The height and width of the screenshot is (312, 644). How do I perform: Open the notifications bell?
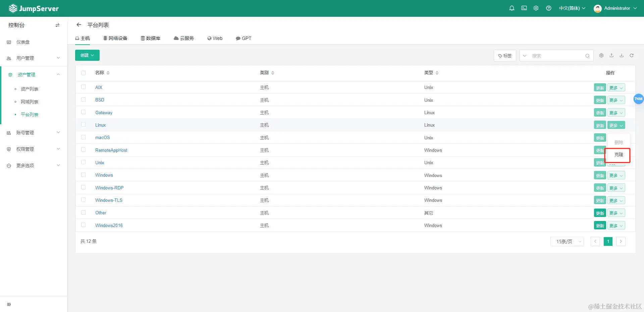pos(512,8)
